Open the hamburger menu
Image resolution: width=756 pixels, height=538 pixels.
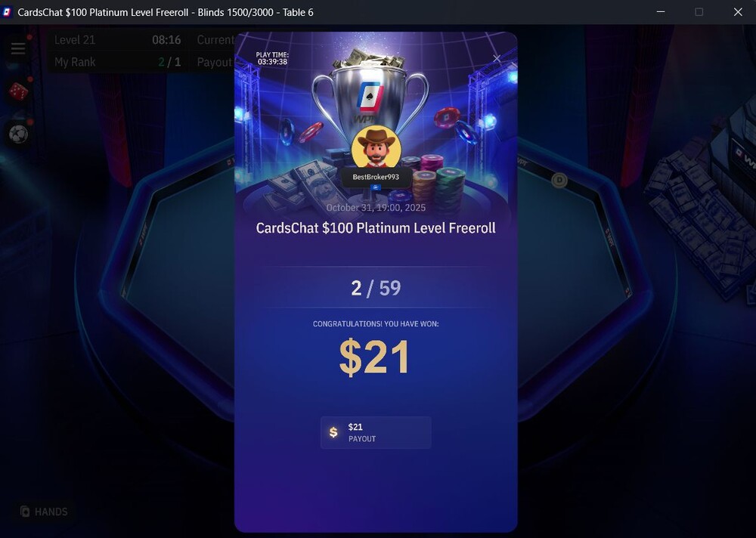point(18,48)
